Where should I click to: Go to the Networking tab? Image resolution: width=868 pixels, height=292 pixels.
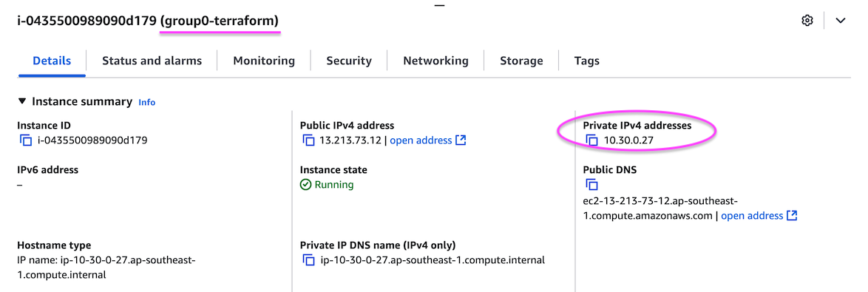click(x=435, y=61)
